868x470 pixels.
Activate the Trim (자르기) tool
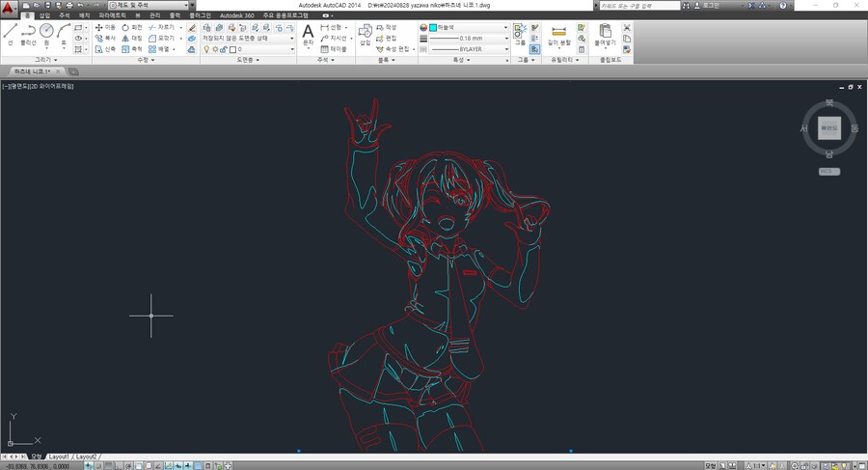click(x=161, y=27)
